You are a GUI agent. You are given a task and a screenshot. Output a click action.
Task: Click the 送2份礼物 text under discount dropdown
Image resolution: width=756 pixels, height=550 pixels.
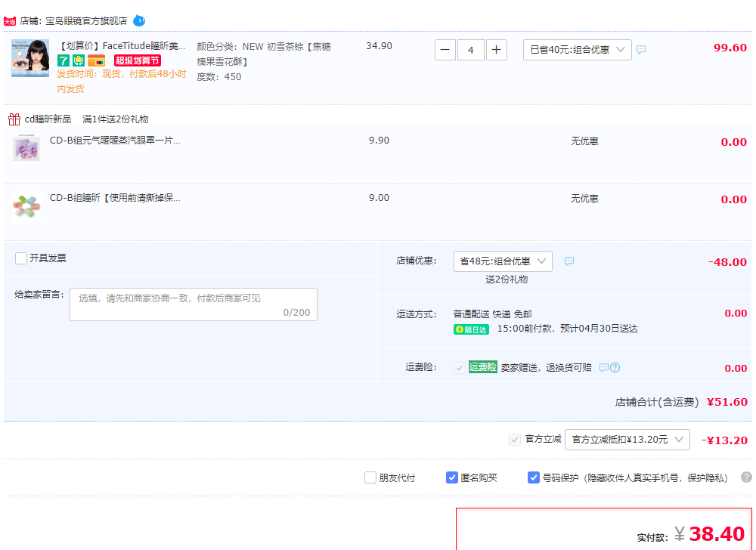click(x=507, y=280)
